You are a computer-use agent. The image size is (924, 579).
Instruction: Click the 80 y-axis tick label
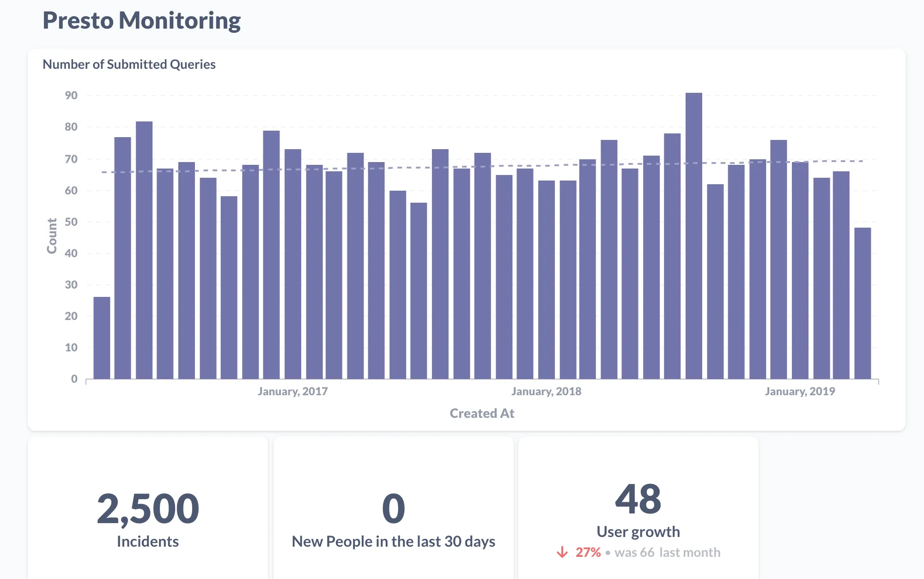coord(71,127)
